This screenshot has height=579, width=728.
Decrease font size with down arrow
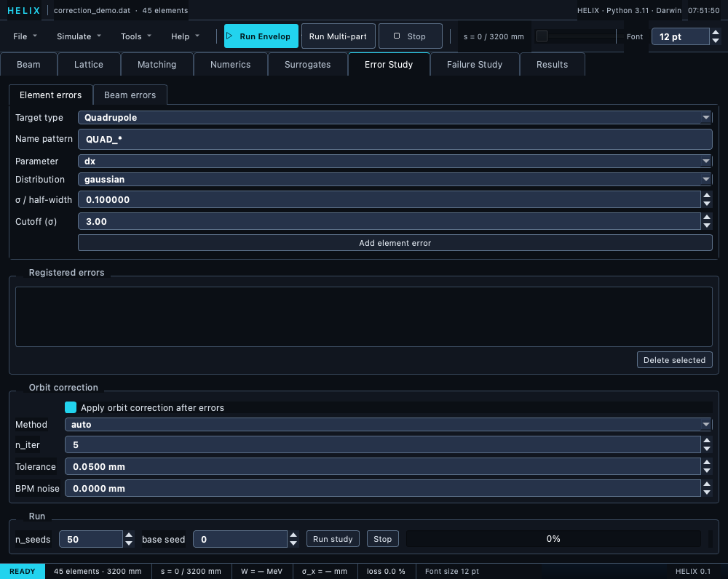[x=716, y=40]
